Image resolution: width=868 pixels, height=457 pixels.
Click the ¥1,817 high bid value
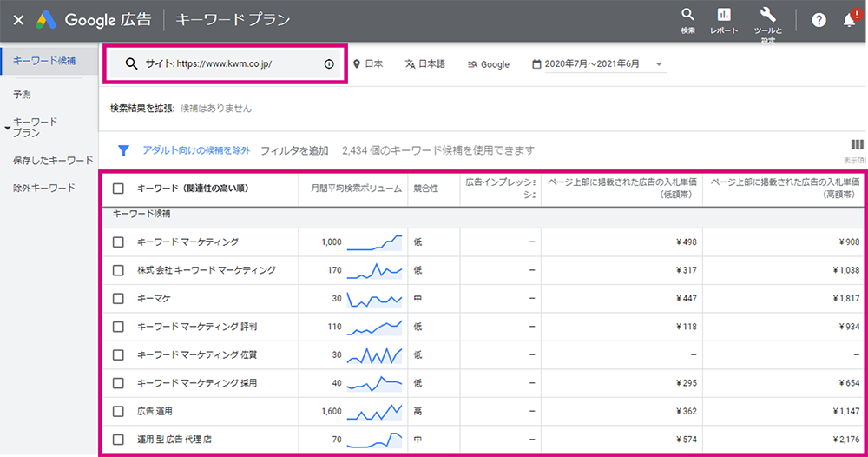845,299
